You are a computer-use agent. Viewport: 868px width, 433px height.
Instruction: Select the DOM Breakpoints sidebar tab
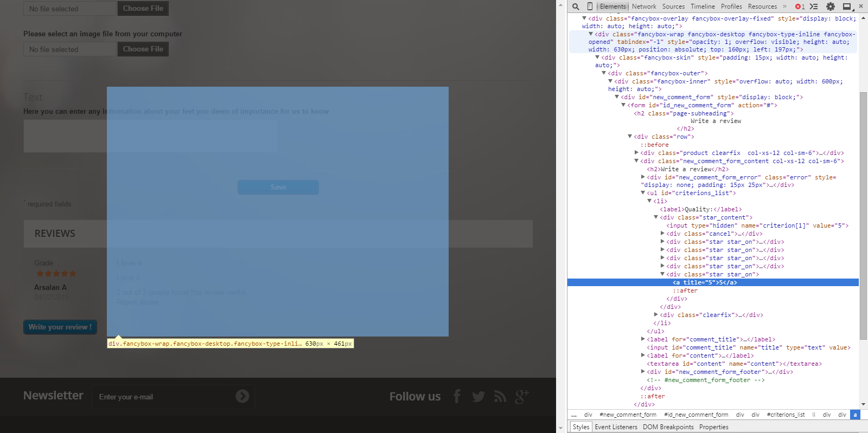[668, 427]
